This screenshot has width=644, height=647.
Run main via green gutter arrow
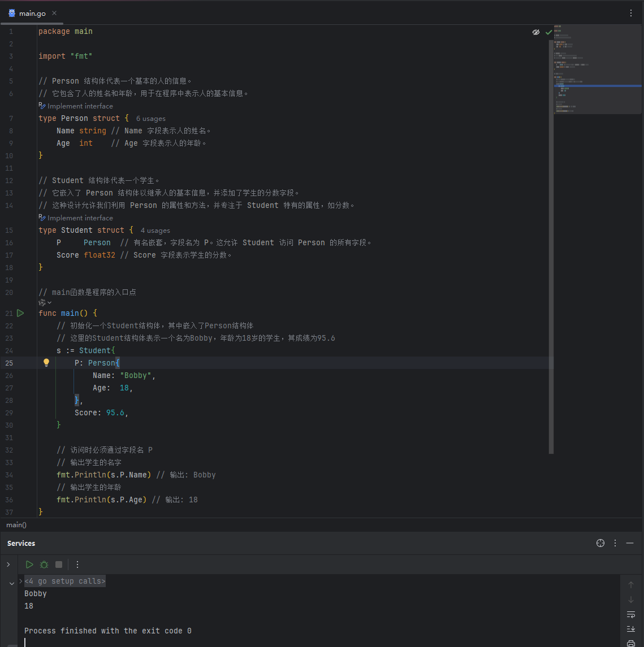(20, 313)
